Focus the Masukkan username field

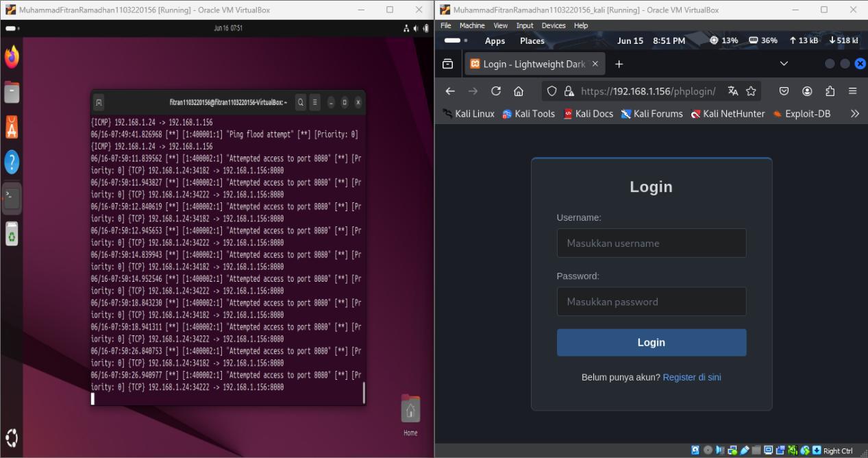(x=651, y=243)
